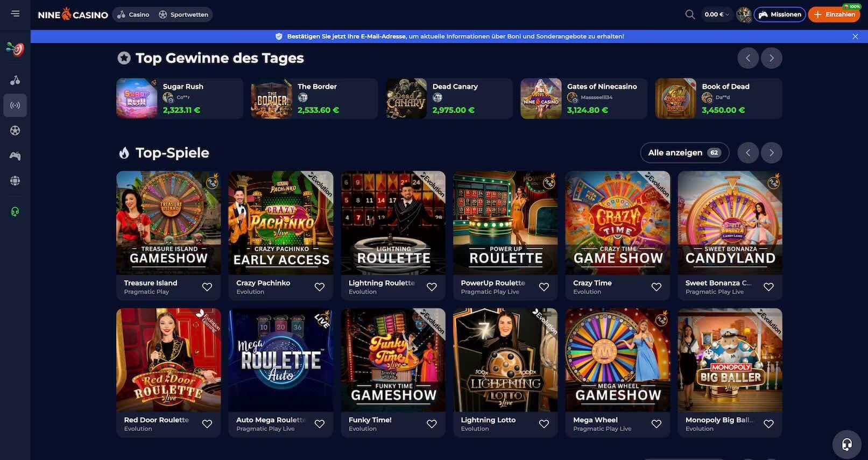Launch the Lightning Roulette thumbnail
This screenshot has height=460, width=868.
(x=393, y=223)
